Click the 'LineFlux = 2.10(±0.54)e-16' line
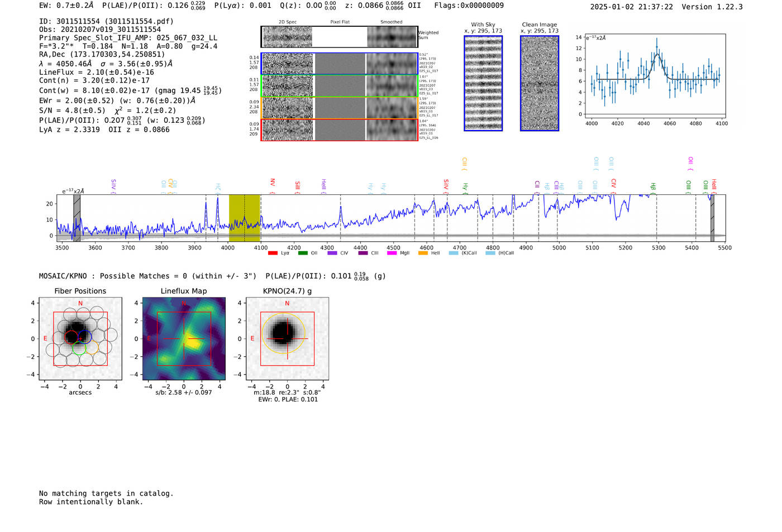Image resolution: width=782 pixels, height=532 pixels. [x=97, y=73]
